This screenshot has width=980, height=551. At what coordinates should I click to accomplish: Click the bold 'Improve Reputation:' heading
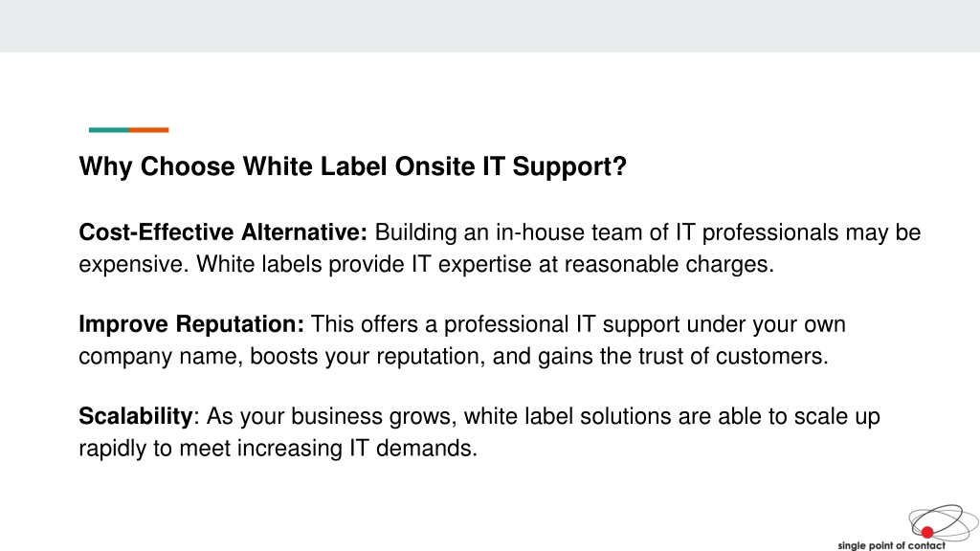(x=191, y=324)
